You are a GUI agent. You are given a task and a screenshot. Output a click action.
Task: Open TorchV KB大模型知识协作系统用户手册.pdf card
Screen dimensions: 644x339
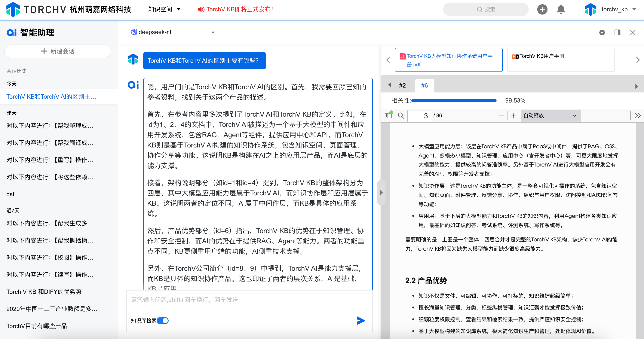point(449,60)
